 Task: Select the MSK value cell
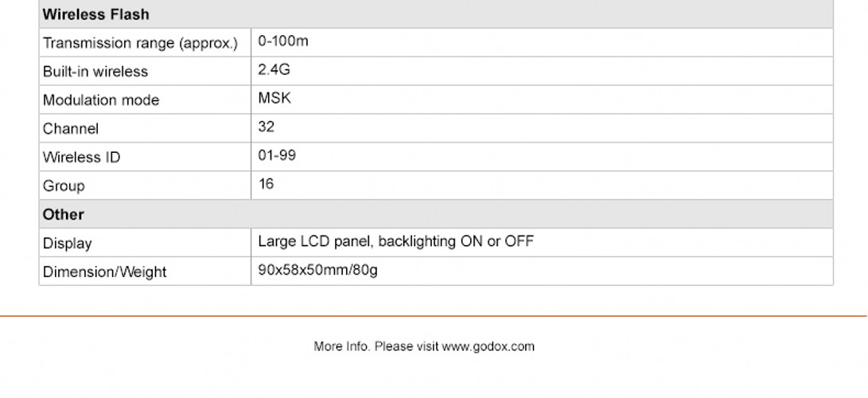274,99
